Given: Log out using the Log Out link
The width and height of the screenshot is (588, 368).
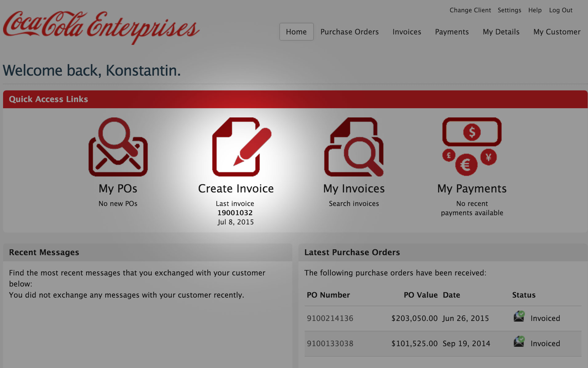Looking at the screenshot, I should (560, 10).
